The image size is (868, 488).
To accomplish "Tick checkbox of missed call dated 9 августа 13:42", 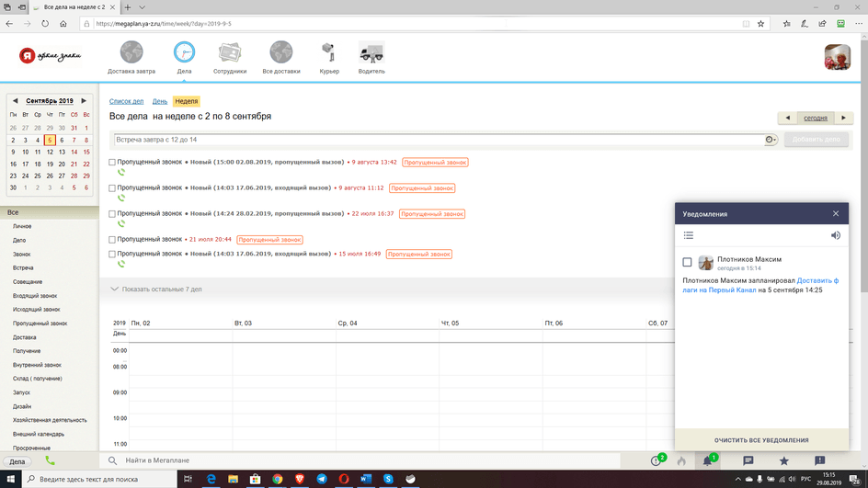I will 112,163.
